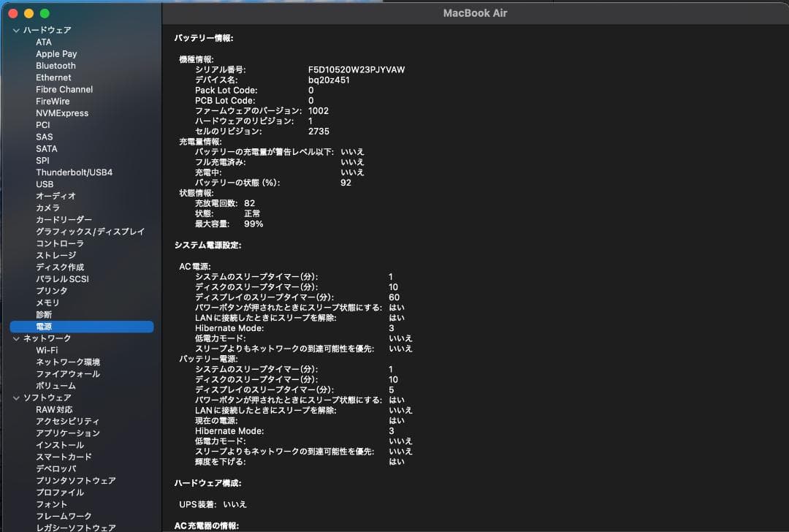Click firmware version value 1002
The width and height of the screenshot is (789, 532).
318,111
